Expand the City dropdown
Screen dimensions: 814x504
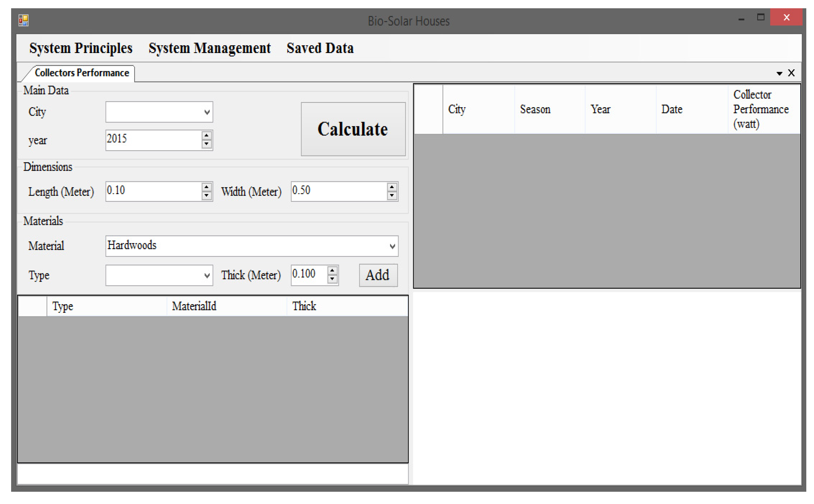tap(207, 112)
